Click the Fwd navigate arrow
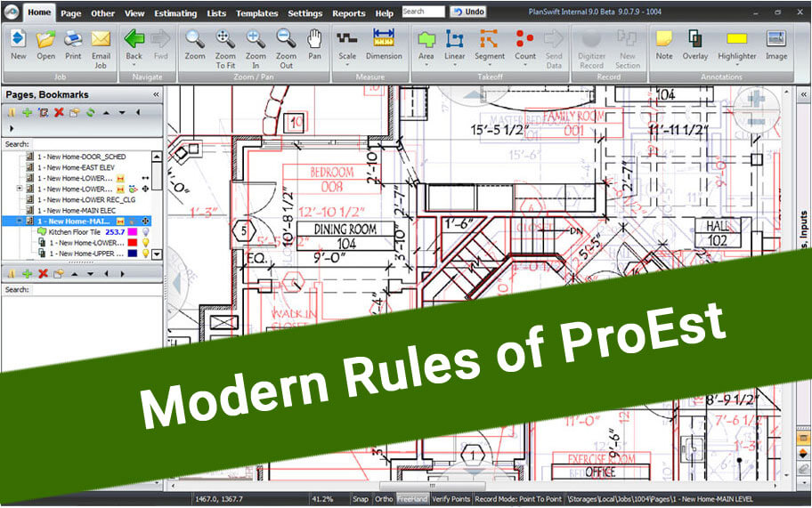812x508 pixels. (160, 39)
